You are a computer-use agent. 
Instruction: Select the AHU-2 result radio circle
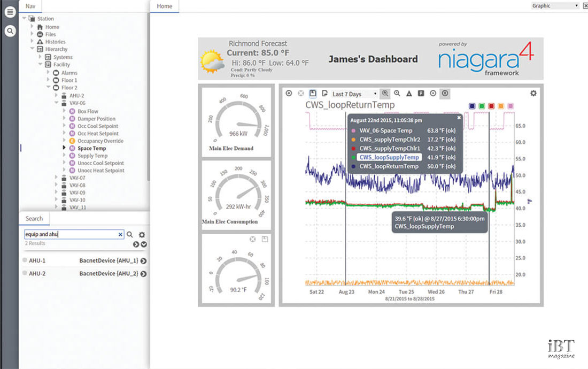click(25, 273)
